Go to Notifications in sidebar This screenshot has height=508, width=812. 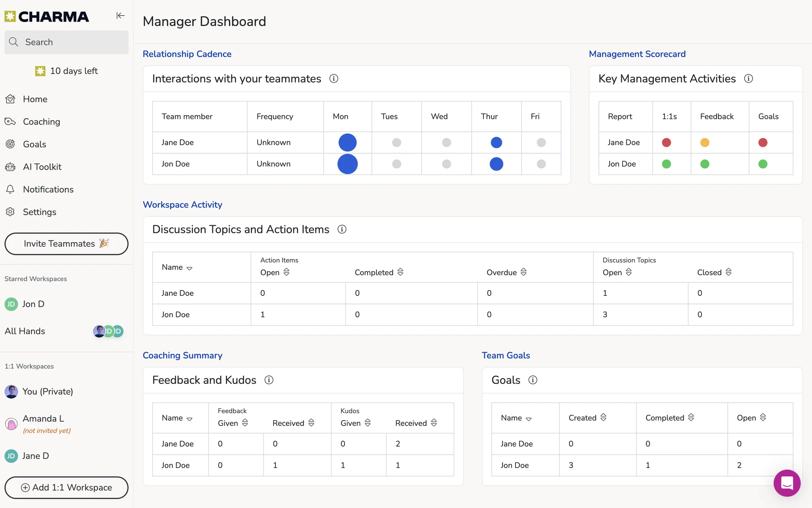(48, 190)
